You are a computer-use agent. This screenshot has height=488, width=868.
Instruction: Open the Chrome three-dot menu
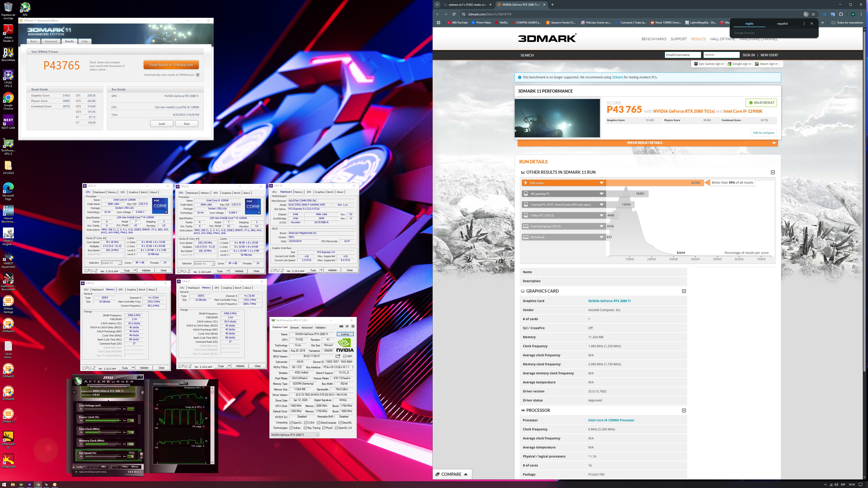coord(861,14)
